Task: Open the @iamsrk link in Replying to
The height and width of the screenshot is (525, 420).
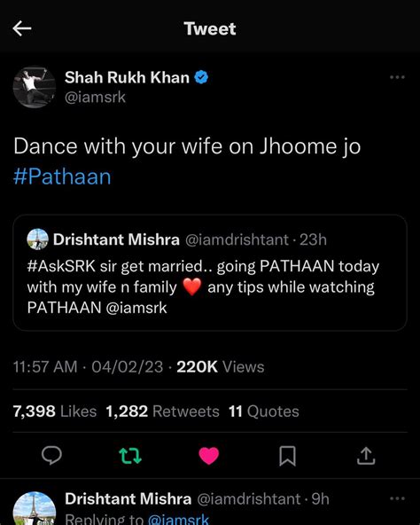Action: pyautogui.click(x=178, y=519)
